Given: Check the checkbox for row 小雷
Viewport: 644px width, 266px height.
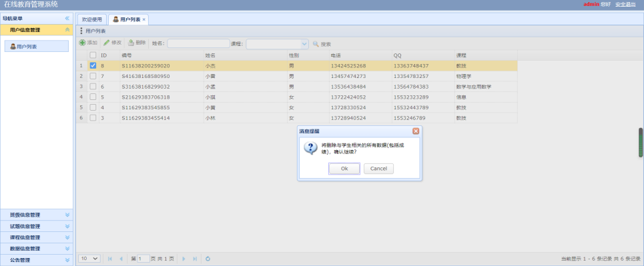Looking at the screenshot, I should coord(93,76).
